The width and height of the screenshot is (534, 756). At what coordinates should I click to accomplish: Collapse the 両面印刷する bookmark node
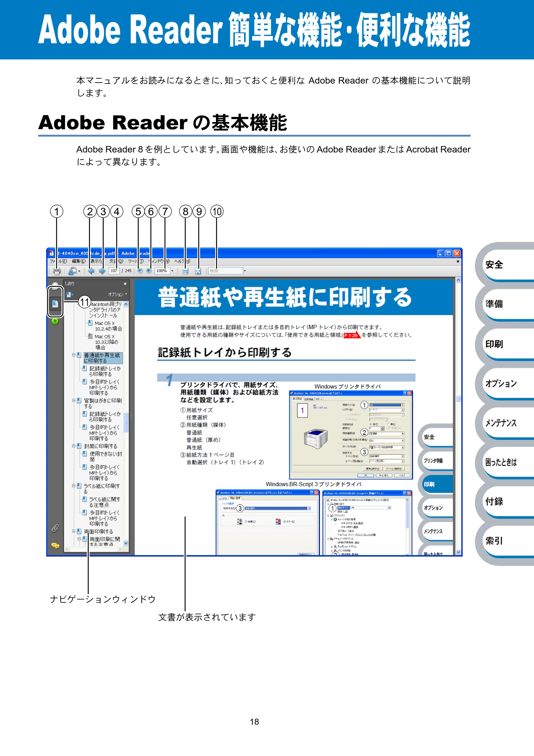point(73,531)
